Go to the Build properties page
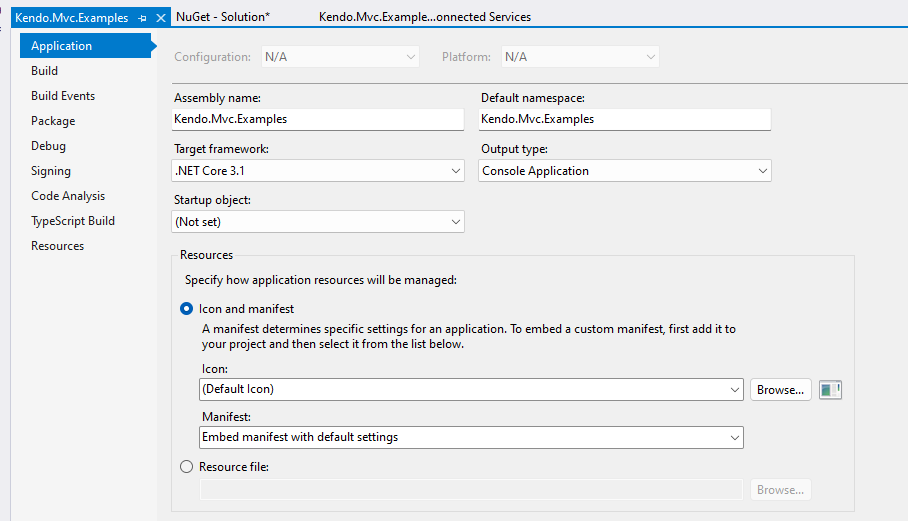 [45, 71]
